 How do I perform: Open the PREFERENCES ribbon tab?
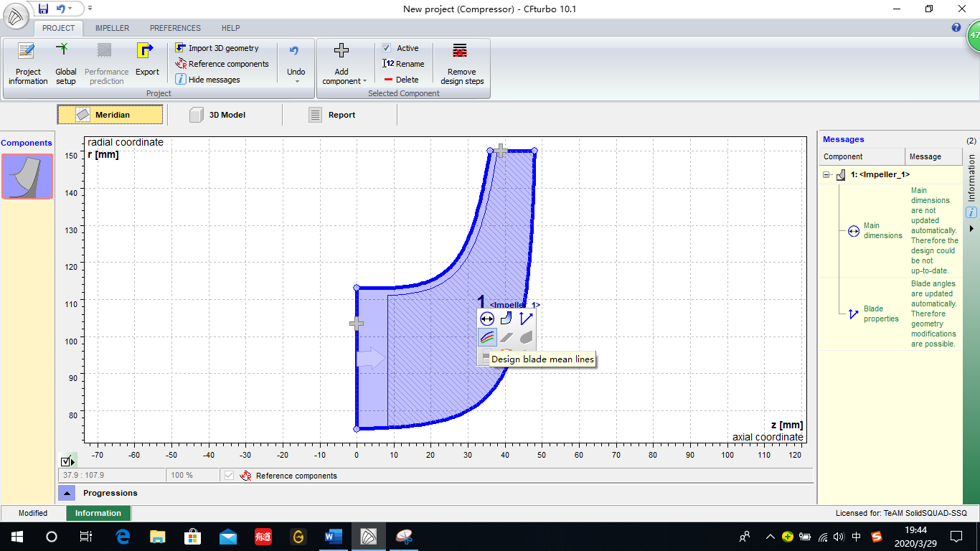[x=175, y=28]
